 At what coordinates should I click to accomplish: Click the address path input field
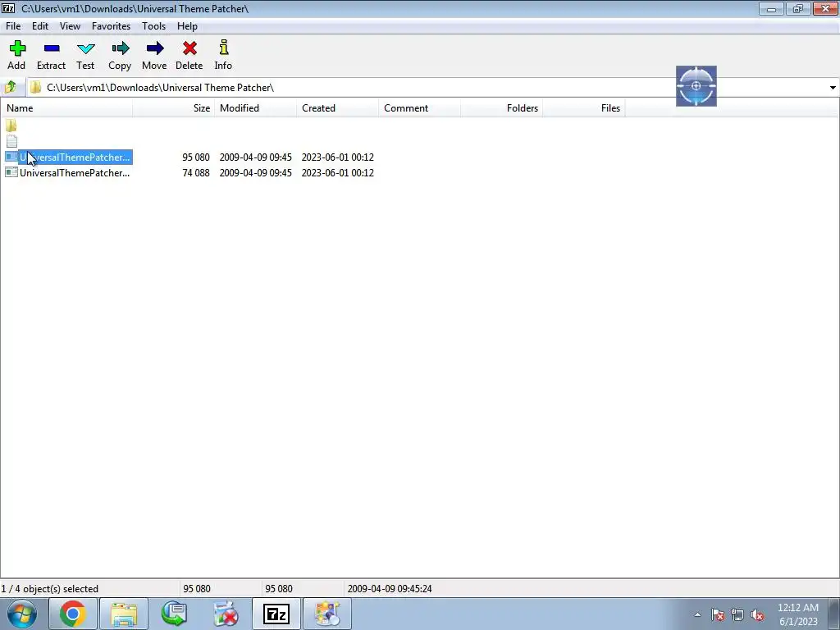[428, 87]
